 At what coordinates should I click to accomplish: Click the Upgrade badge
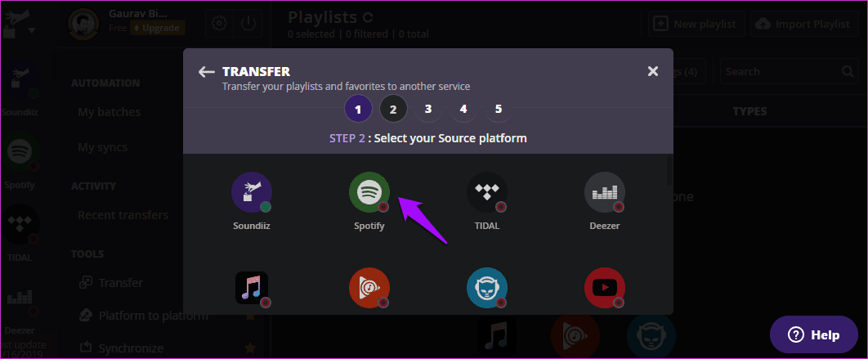click(x=158, y=28)
